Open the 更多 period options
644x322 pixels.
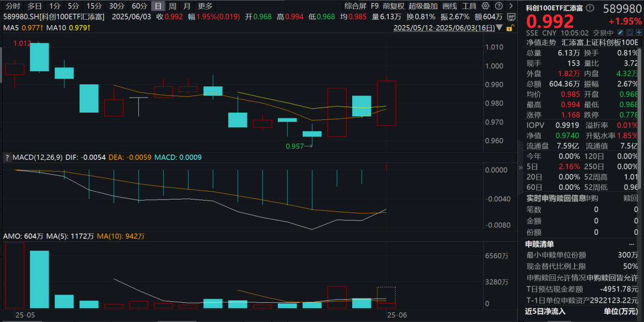pos(205,6)
